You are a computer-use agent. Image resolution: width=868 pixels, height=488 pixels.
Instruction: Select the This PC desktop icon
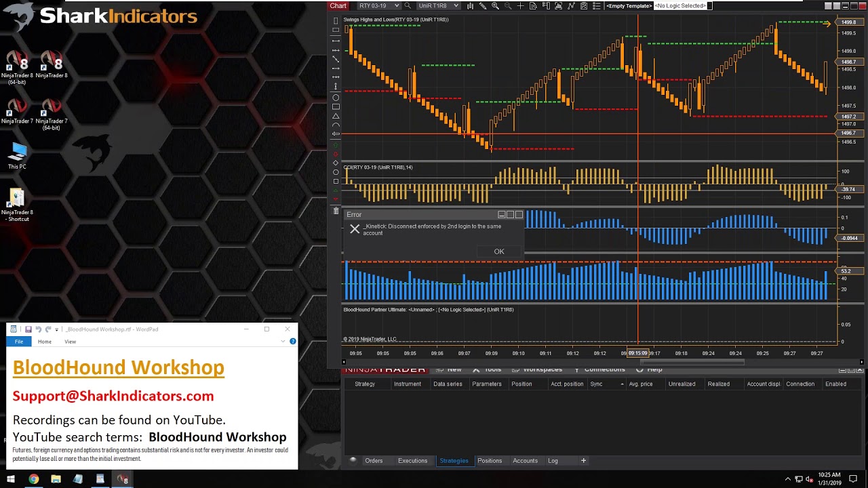(17, 155)
